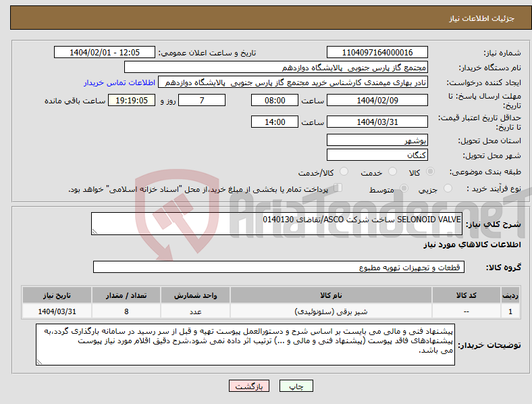Click the اطلاعات کالاهای مورد نیاز section heading
The image size is (532, 404).
(472, 245)
